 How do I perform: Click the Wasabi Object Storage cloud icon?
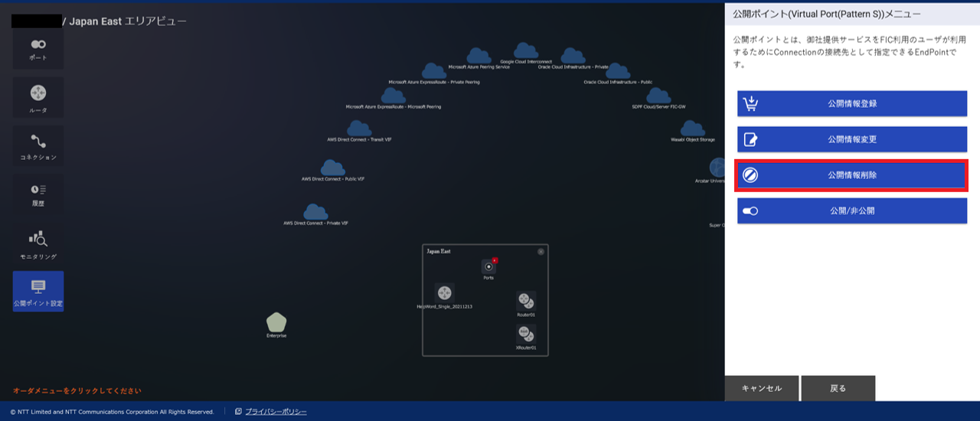click(693, 128)
